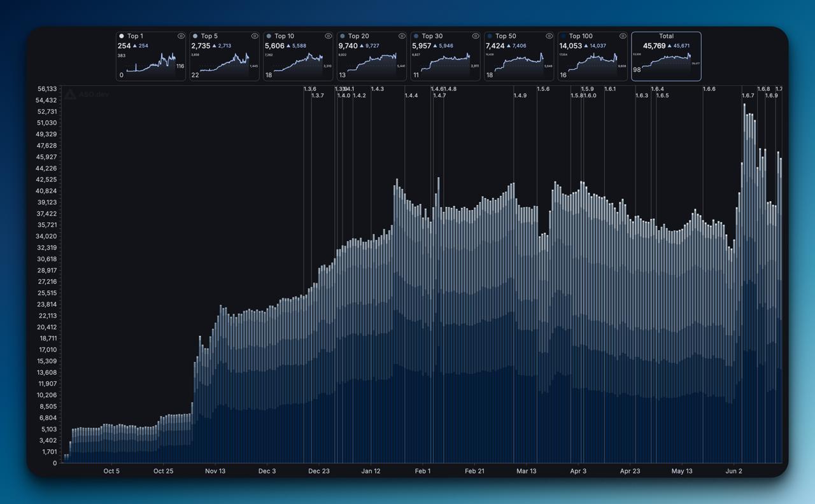Open the Top 100 sparkline chart
Viewport: 815px width, 504px height.
coord(593,65)
